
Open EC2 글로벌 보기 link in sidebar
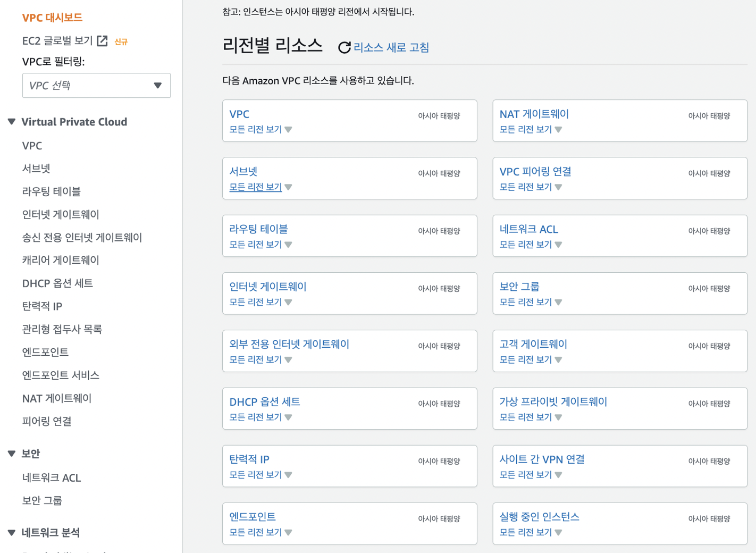[x=57, y=41]
